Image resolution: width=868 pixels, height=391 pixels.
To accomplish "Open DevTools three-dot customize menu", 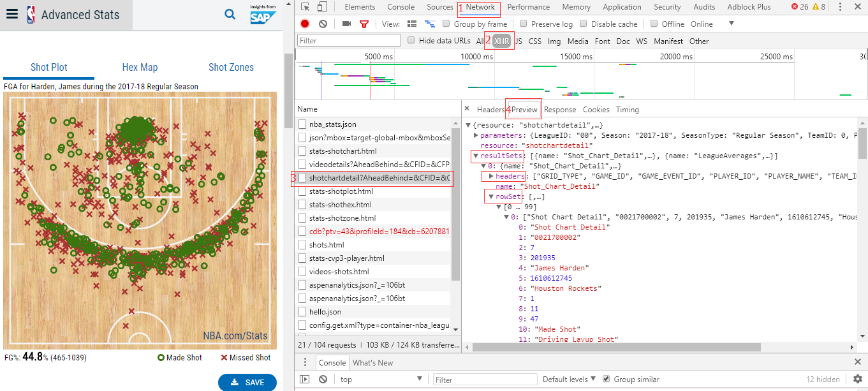I will click(x=841, y=7).
